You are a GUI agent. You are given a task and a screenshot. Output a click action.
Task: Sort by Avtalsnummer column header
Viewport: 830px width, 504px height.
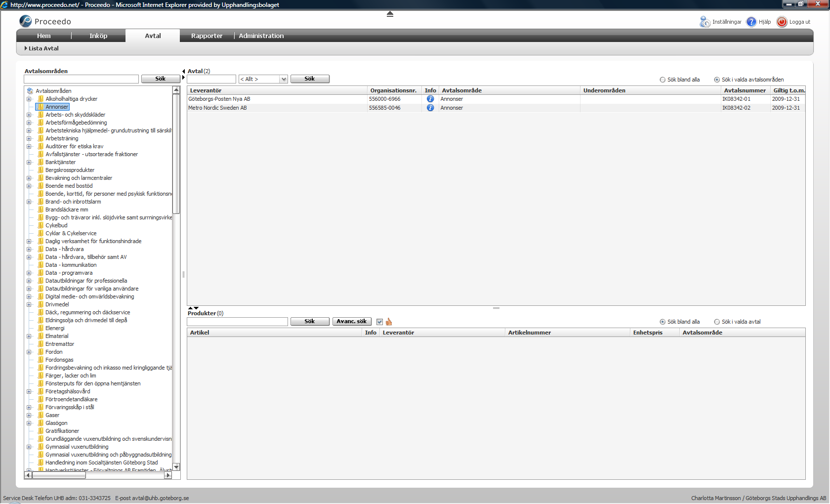[745, 90]
